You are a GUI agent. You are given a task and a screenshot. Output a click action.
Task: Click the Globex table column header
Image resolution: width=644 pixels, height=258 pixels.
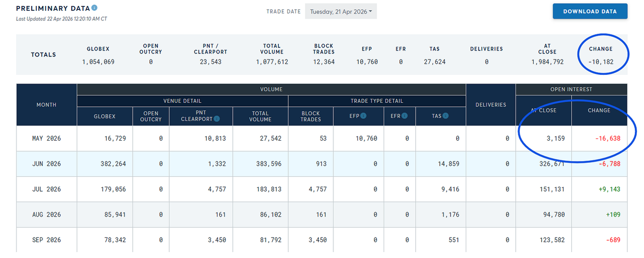pos(104,116)
